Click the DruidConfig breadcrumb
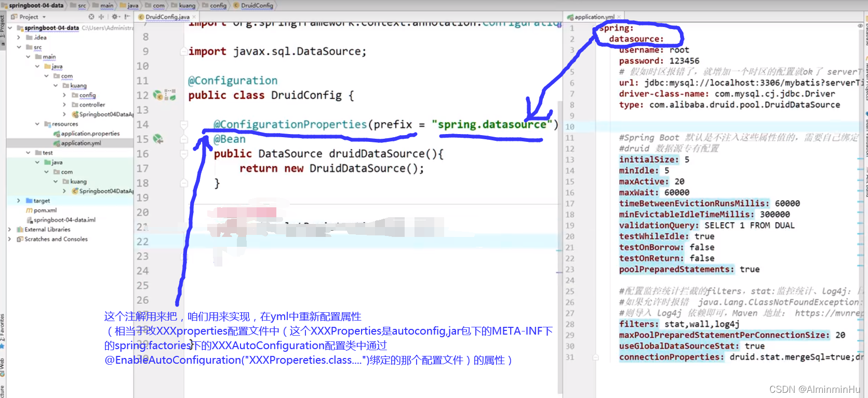This screenshot has width=868, height=398. (253, 5)
